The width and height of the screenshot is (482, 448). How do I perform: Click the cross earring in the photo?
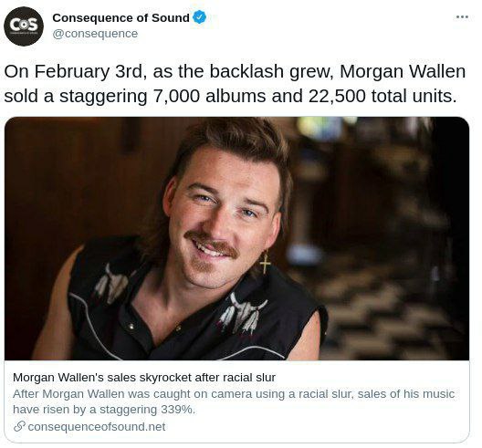(x=265, y=262)
